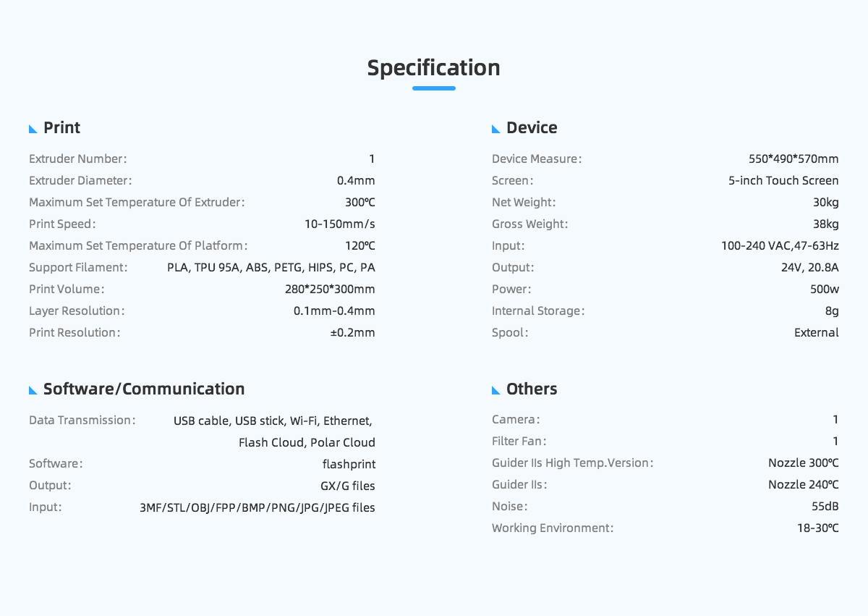Click the 3MF/STL/OBJ input file formats text
The height and width of the screenshot is (616, 868).
click(x=258, y=508)
